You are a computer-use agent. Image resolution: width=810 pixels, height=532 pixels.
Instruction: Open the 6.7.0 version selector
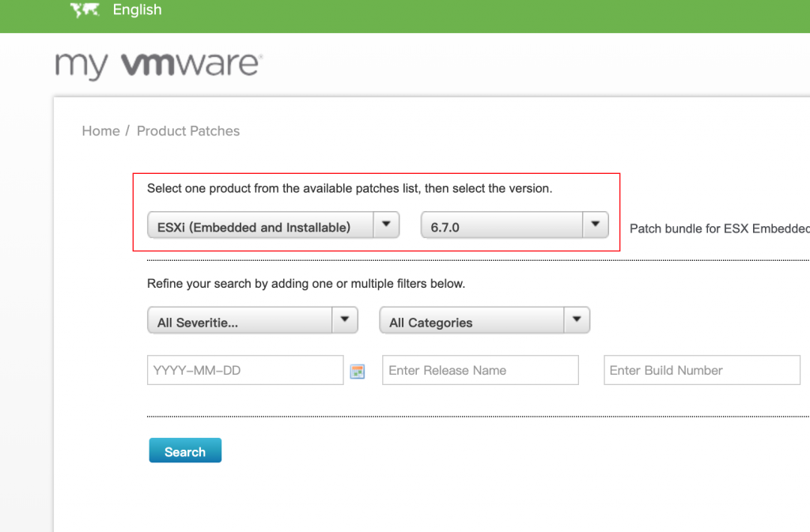tap(502, 227)
